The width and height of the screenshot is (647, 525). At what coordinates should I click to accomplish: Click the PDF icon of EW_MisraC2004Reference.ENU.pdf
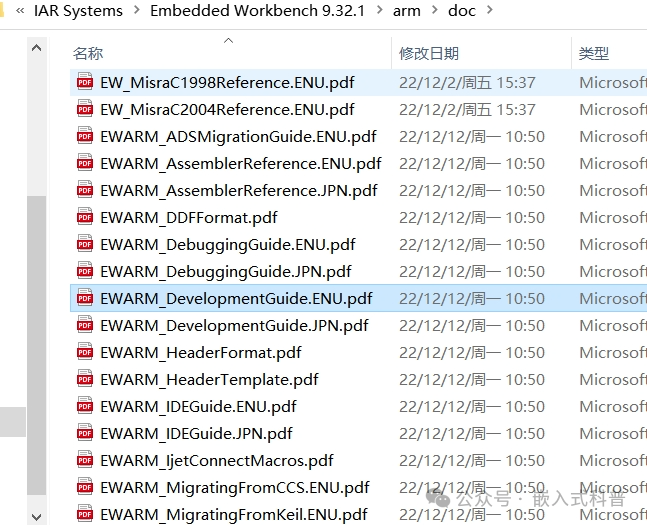85,109
